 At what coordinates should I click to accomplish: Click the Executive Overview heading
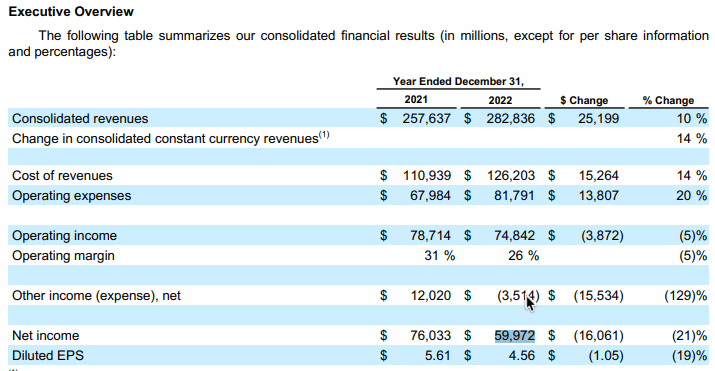click(71, 11)
